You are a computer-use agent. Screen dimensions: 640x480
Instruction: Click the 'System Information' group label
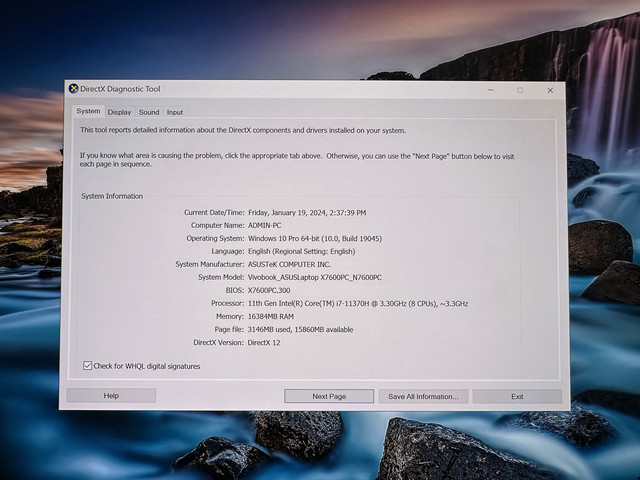[112, 196]
